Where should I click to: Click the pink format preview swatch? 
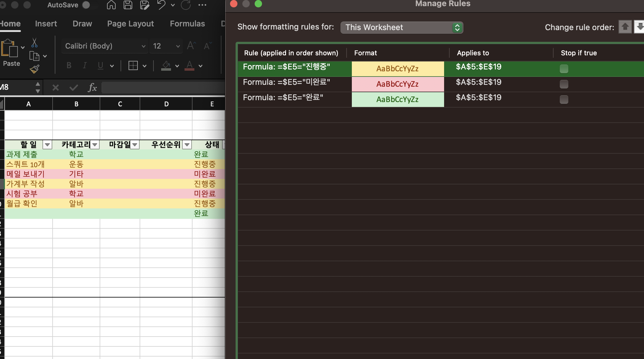(397, 84)
